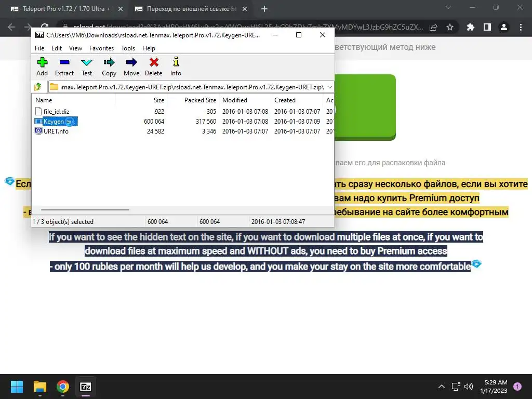The width and height of the screenshot is (532, 399).
Task: Sort by Modified column header
Action: pyautogui.click(x=245, y=100)
